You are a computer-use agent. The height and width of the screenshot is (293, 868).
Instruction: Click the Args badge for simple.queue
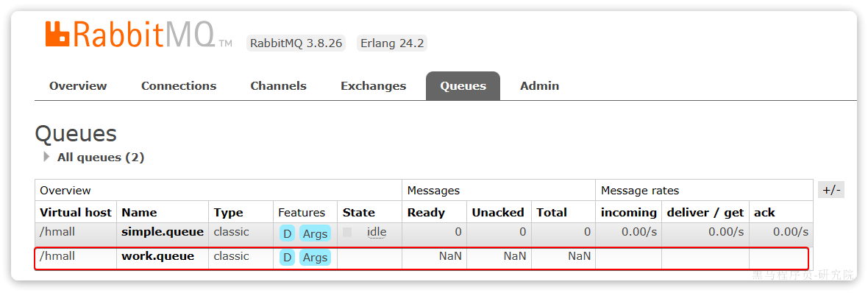[x=315, y=233]
